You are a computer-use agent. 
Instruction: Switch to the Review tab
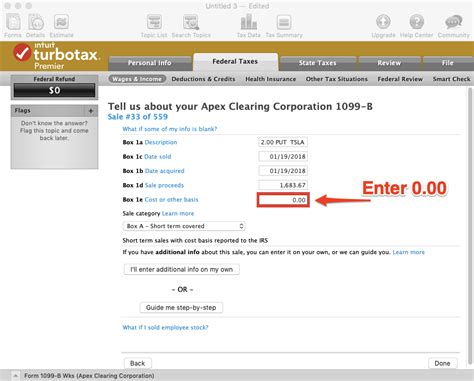click(x=389, y=63)
